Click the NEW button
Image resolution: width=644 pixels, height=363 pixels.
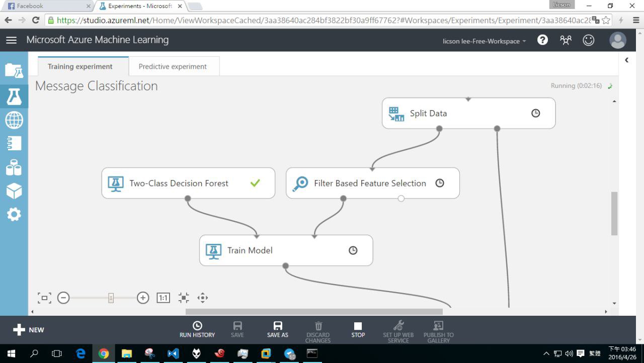[x=29, y=330]
